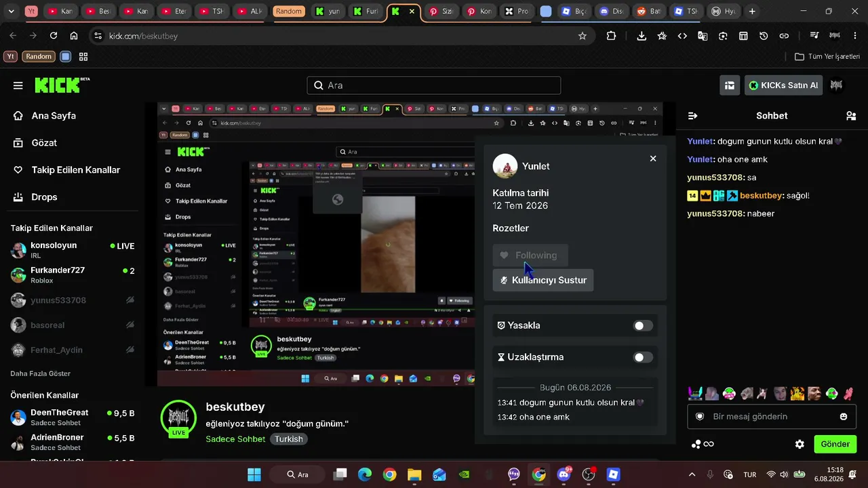Open the chat users list icon
The height and width of the screenshot is (488, 868).
point(851,116)
